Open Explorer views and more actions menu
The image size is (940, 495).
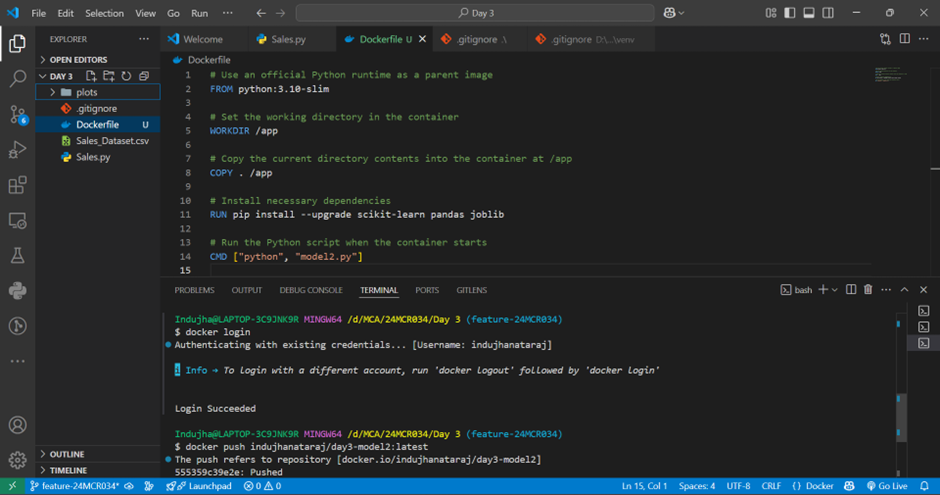click(x=144, y=39)
